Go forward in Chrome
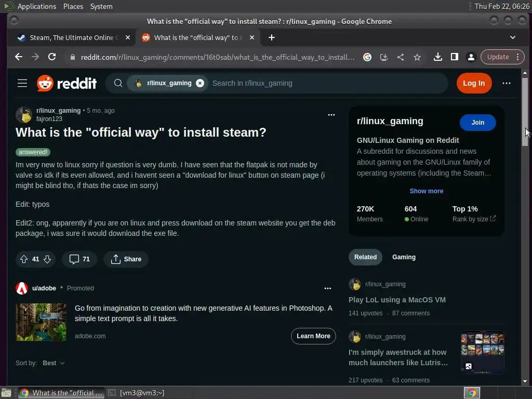Image resolution: width=532 pixels, height=399 pixels. point(35,57)
